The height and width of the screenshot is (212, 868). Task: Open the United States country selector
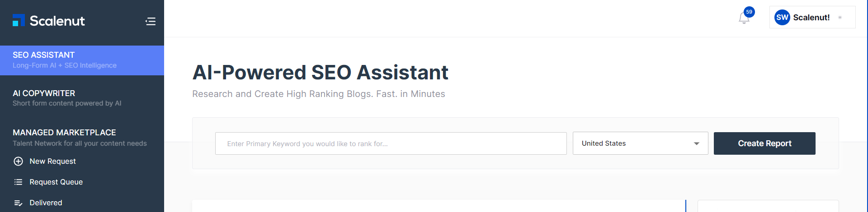640,143
